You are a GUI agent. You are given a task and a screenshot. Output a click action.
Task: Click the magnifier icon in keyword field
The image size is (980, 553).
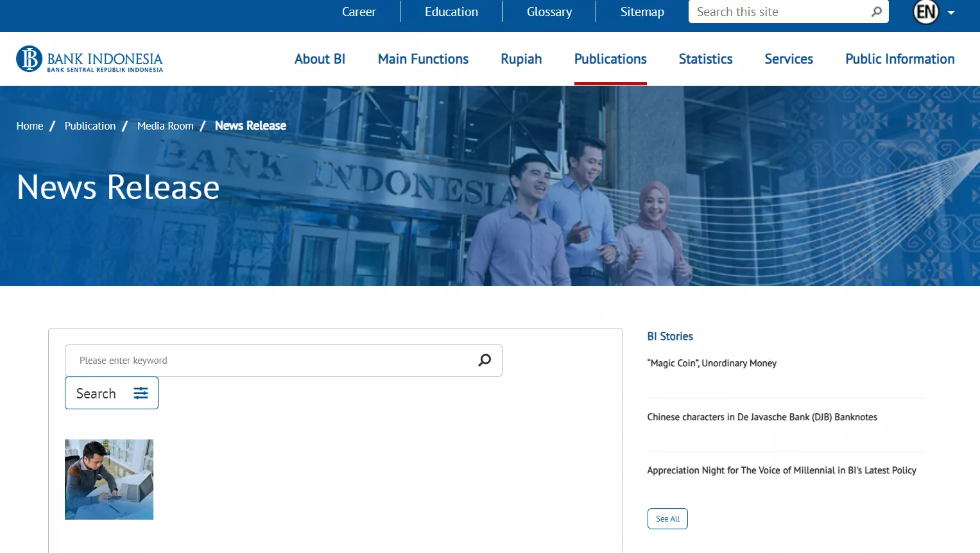pos(485,361)
